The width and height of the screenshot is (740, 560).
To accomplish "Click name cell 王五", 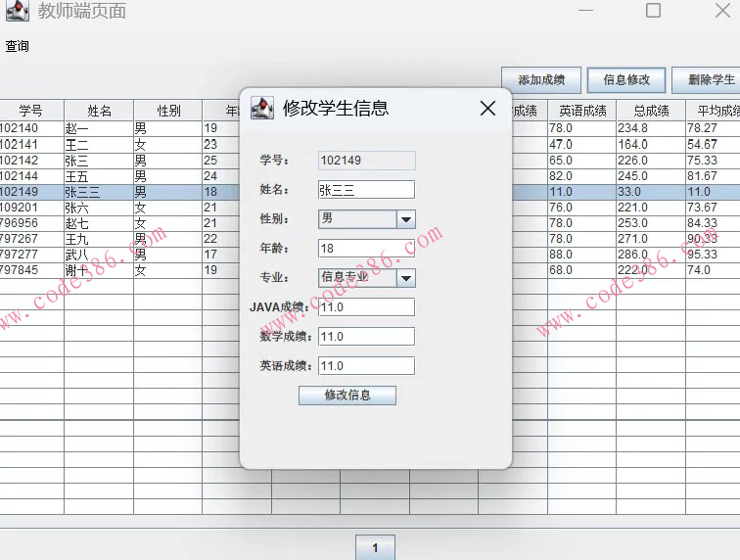I will click(x=99, y=176).
